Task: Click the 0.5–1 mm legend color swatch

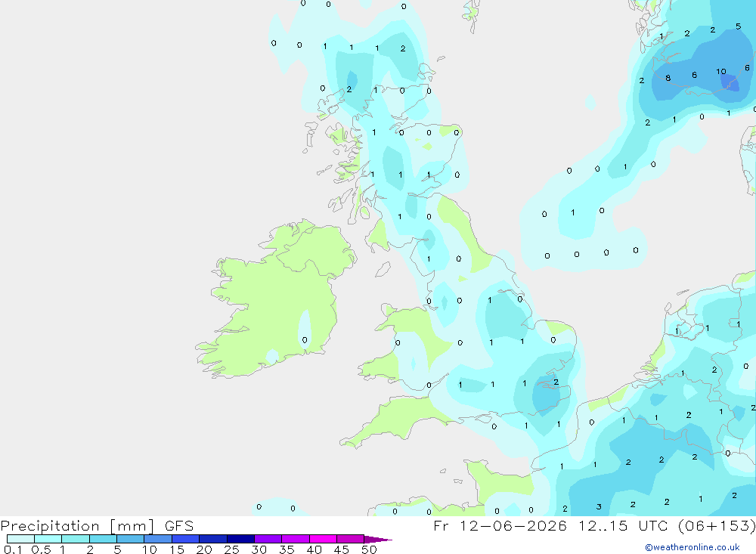Action: point(48,539)
